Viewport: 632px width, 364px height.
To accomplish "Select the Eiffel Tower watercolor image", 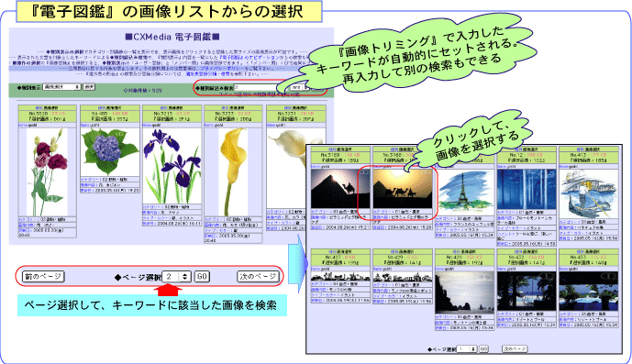I will (464, 193).
